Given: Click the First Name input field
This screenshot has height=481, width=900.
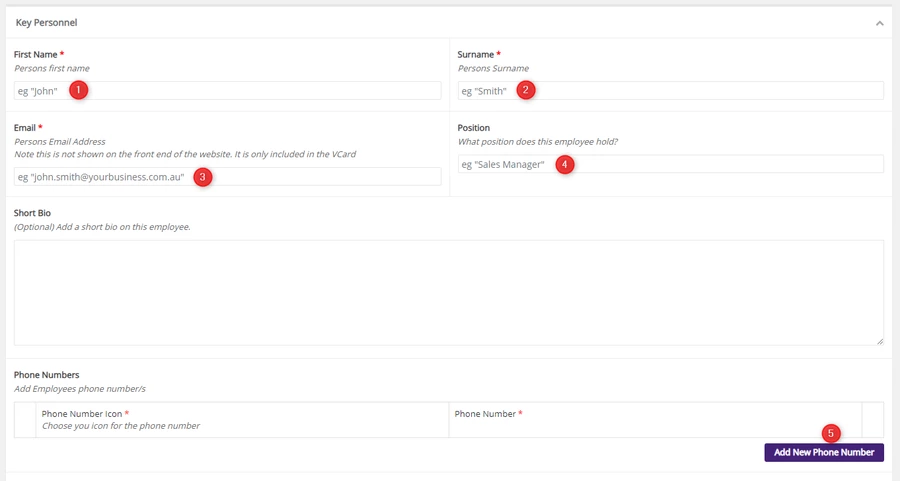Looking at the screenshot, I should [x=227, y=91].
